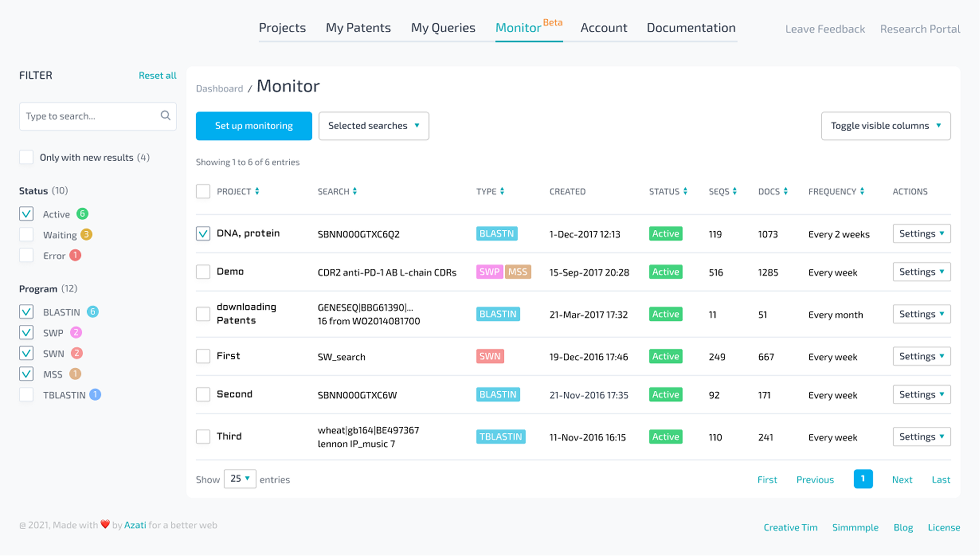The width and height of the screenshot is (980, 556).
Task: Click the SWN badge in First row
Action: pos(490,356)
